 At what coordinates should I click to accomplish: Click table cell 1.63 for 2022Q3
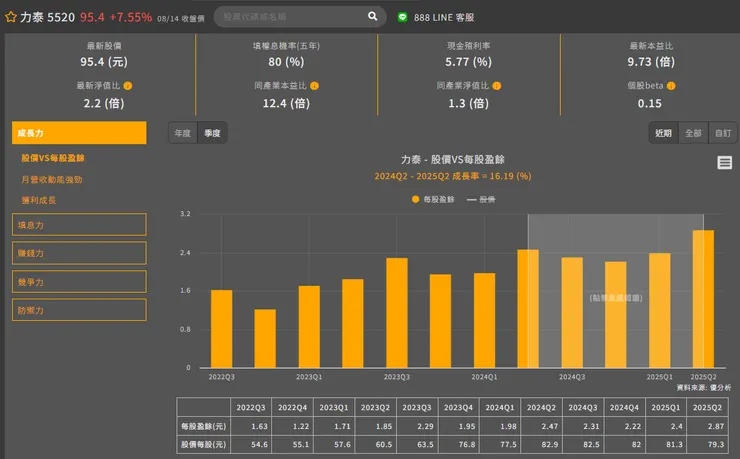[x=251, y=426]
